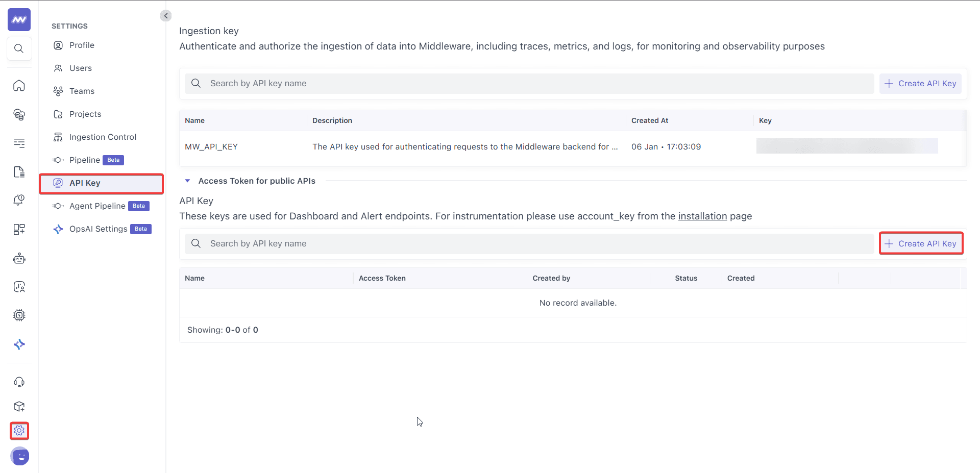Open search from the left rail magnifier
The image size is (980, 473).
click(x=19, y=48)
